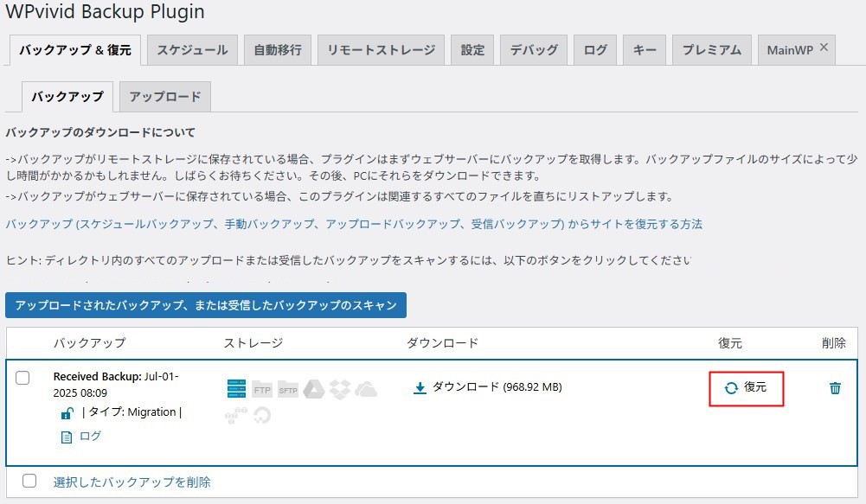Click the 復元 column header
Image resolution: width=866 pixels, height=504 pixels.
pyautogui.click(x=730, y=343)
